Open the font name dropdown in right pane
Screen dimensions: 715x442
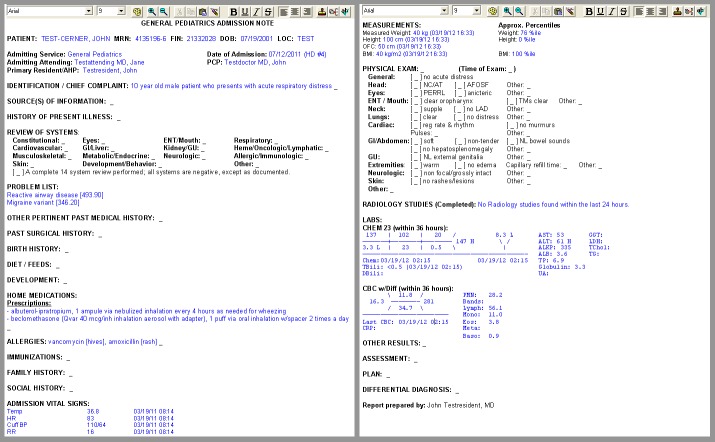(x=444, y=10)
